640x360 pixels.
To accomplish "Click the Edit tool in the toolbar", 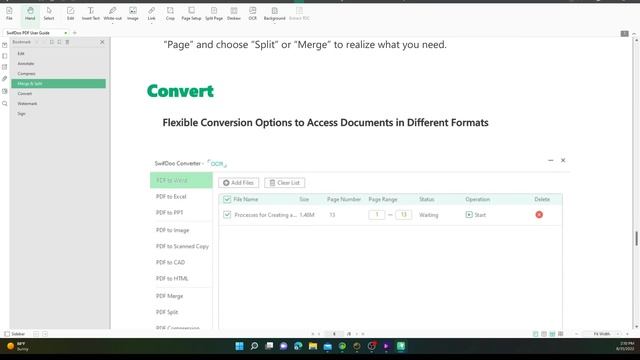I will click(x=71, y=13).
